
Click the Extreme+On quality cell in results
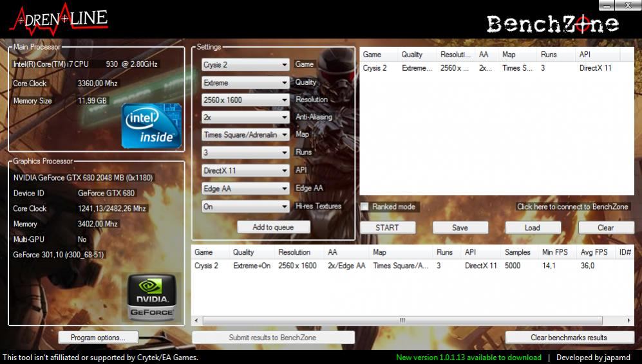click(x=252, y=266)
